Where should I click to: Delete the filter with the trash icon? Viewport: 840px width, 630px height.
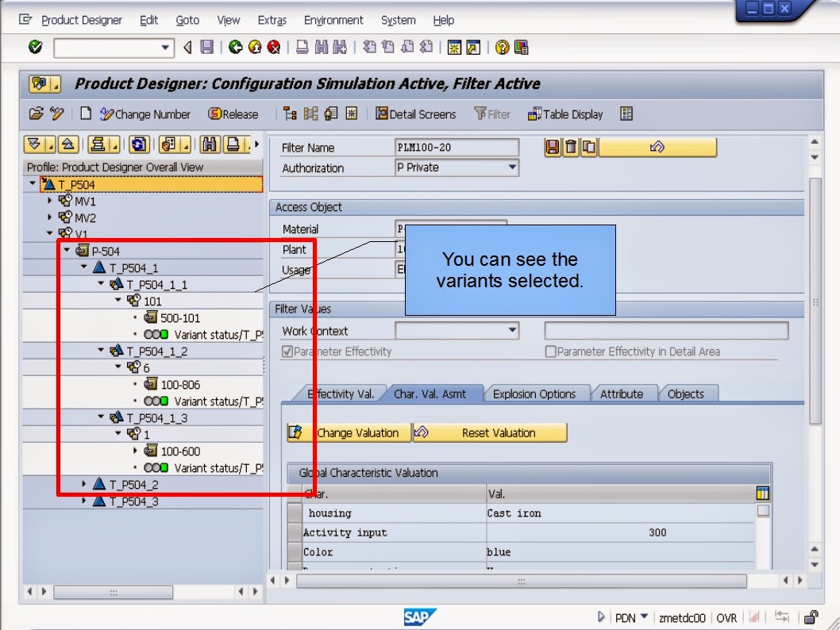pyautogui.click(x=569, y=147)
